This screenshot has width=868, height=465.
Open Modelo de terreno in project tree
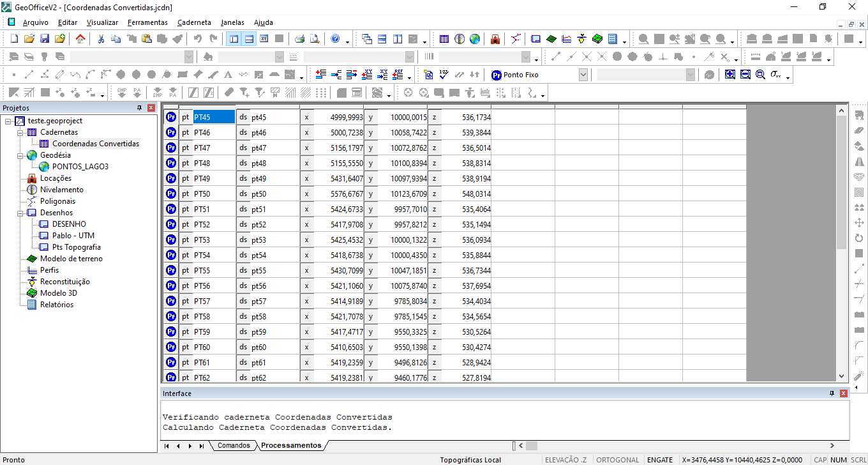(x=71, y=259)
